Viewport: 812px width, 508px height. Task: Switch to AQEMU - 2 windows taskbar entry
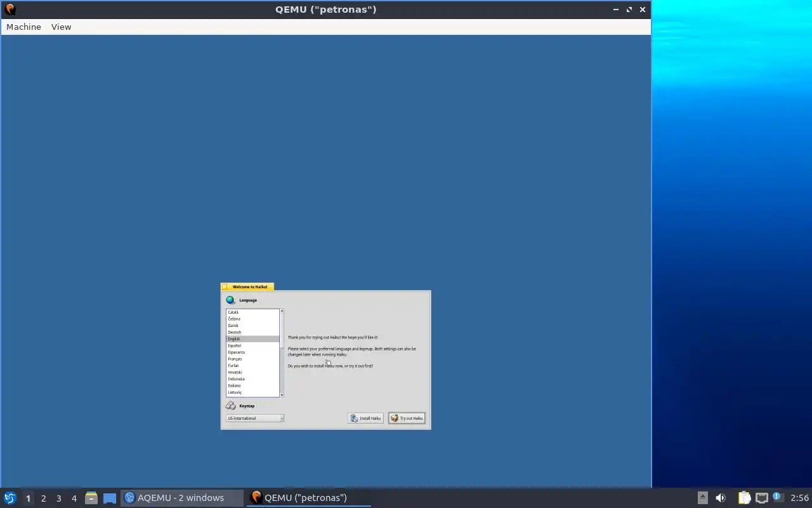pyautogui.click(x=181, y=498)
